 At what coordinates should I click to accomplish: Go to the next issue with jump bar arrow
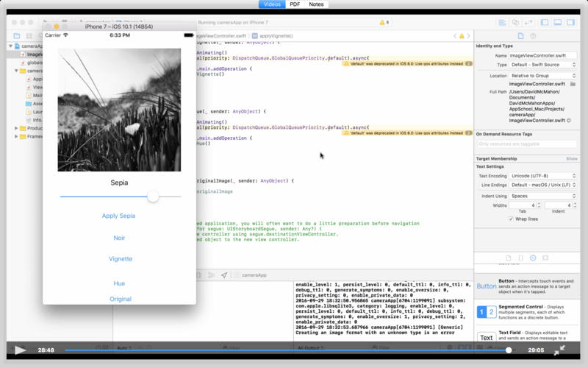click(x=468, y=36)
